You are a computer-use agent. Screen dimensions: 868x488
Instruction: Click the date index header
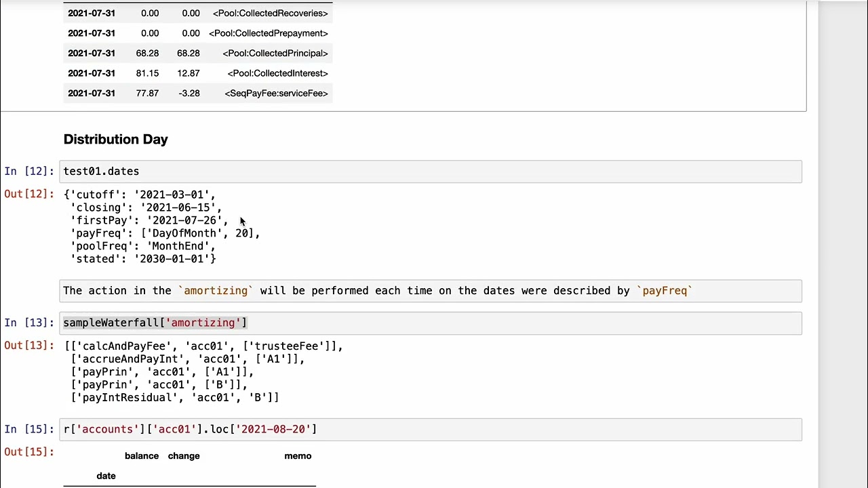click(106, 476)
